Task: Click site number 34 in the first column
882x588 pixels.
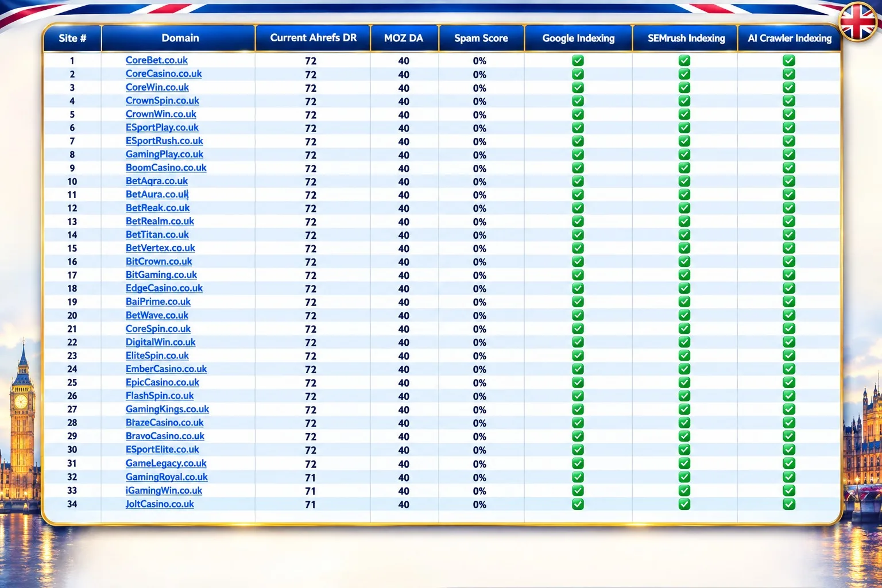Action: point(72,504)
